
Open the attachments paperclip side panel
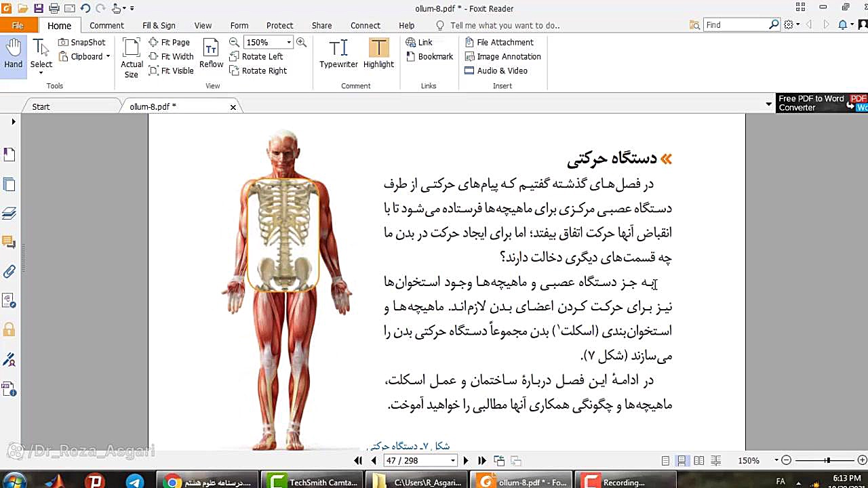(9, 272)
